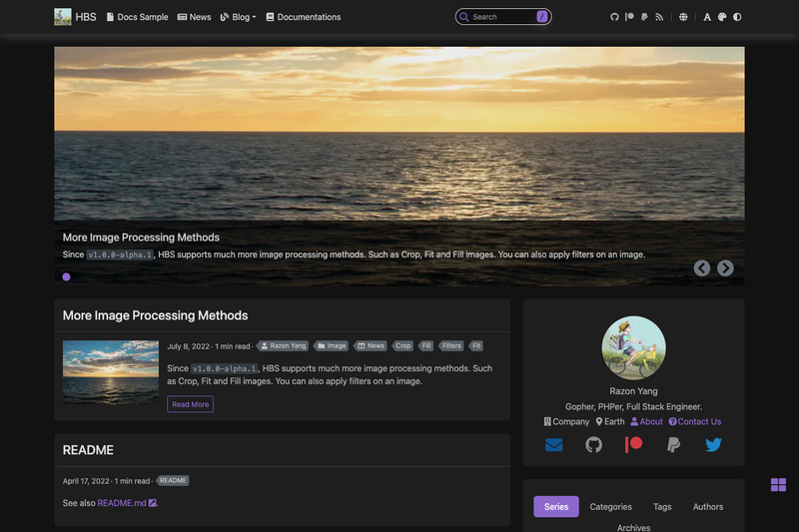Open the color palette picker
The width and height of the screenshot is (799, 532).
click(722, 17)
